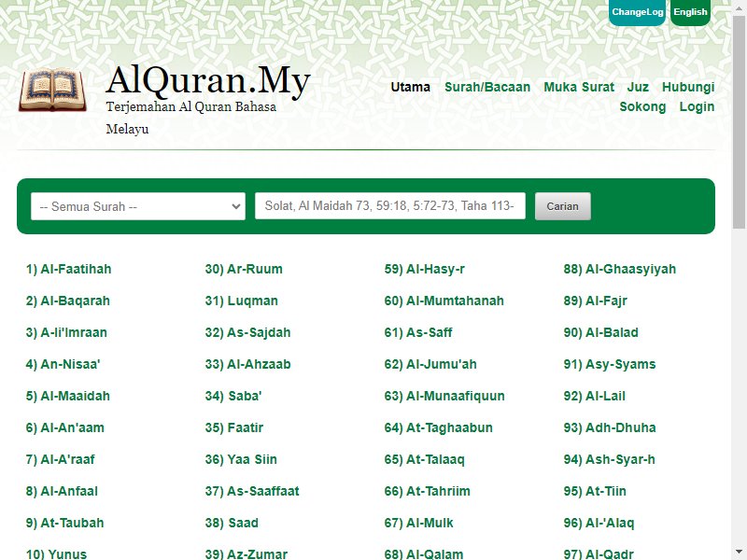
Task: Open surah 8) Al-Anfaal
Action: (62, 492)
